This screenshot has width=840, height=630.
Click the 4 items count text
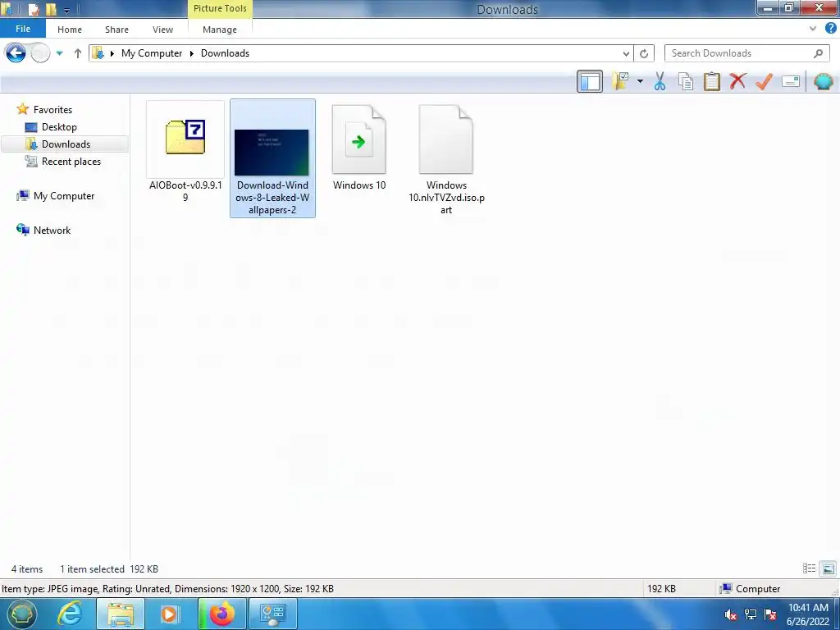point(27,569)
